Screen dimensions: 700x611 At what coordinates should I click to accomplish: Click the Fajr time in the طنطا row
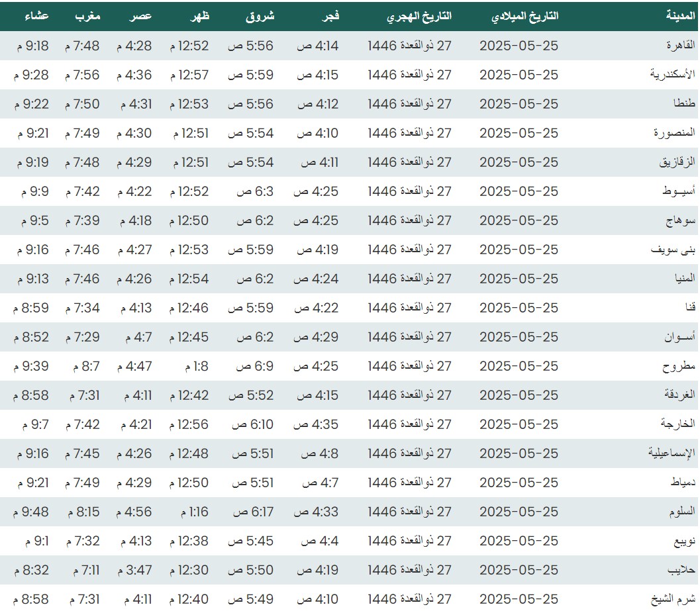[x=317, y=104]
